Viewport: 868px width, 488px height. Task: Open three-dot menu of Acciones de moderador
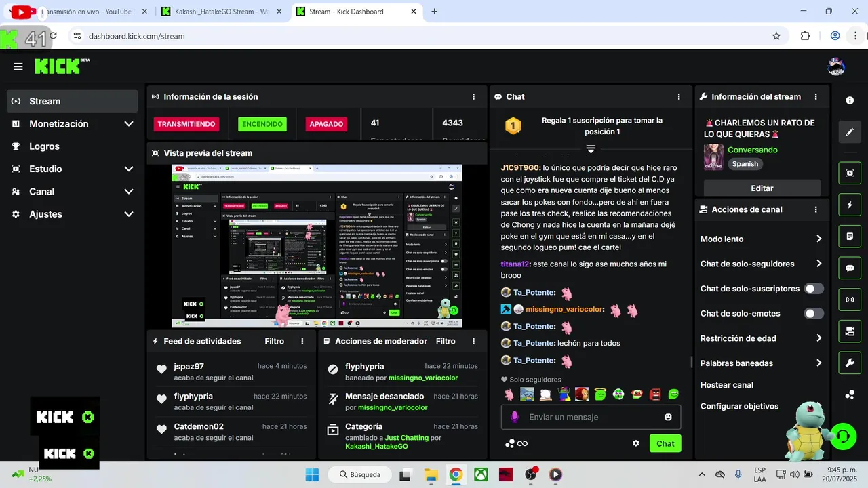coord(474,342)
